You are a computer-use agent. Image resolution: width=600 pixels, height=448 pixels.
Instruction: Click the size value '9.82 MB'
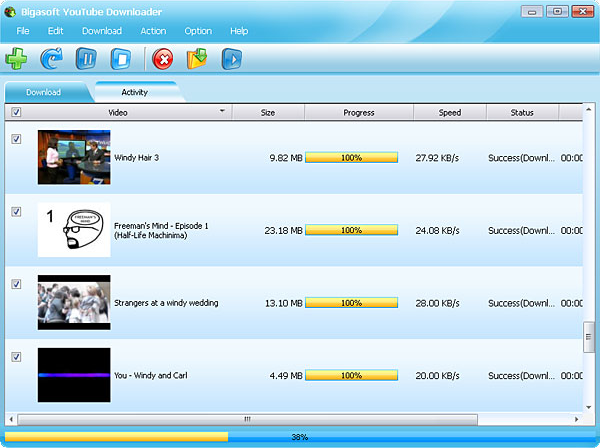click(x=286, y=158)
